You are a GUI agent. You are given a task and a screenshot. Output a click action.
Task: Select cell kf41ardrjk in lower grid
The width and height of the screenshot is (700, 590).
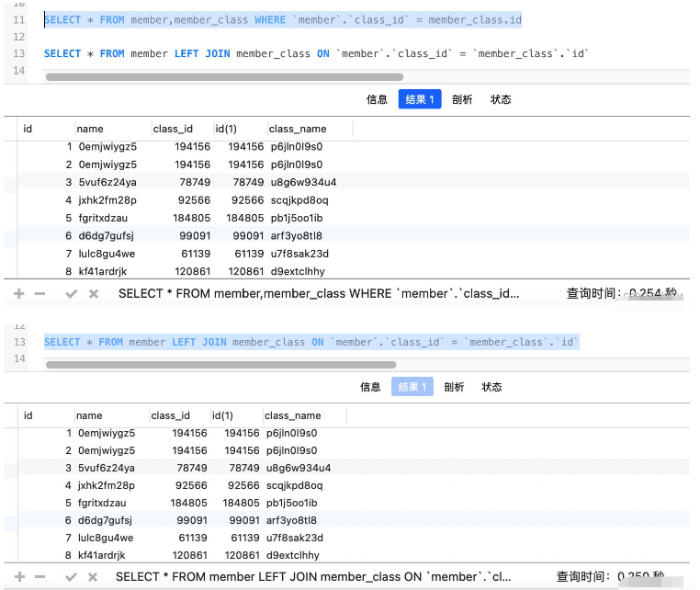101,555
